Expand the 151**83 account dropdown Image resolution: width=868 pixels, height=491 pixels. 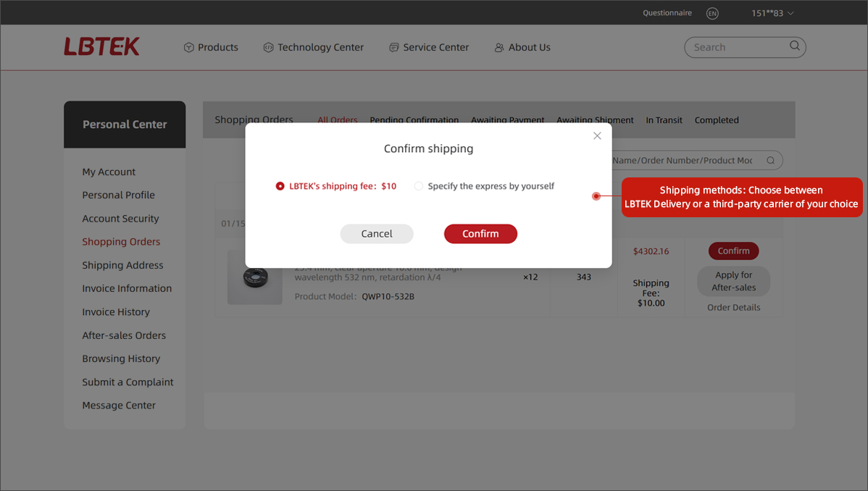[x=773, y=14]
